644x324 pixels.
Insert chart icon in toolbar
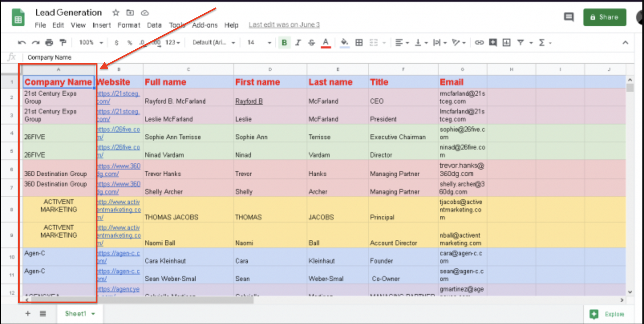(x=506, y=43)
